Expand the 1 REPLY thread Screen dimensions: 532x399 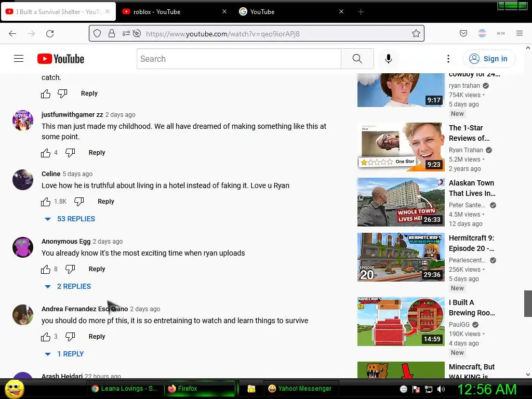coord(64,354)
